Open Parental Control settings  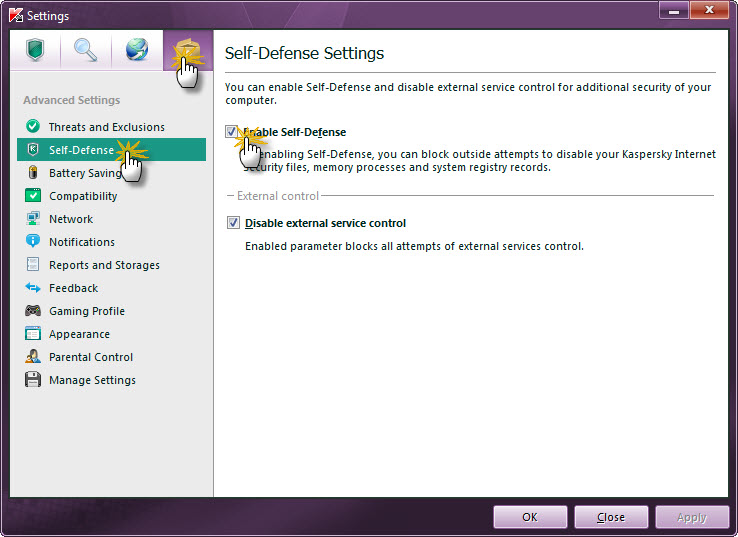pos(112,357)
